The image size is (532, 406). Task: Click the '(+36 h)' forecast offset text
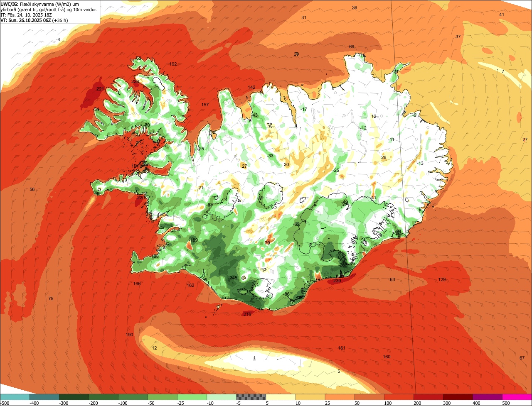[60, 20]
